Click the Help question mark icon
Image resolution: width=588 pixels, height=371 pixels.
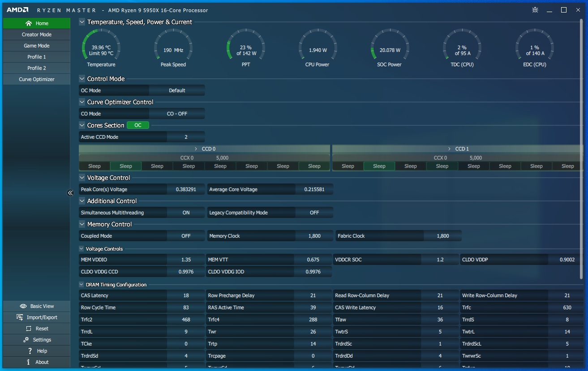click(x=30, y=351)
